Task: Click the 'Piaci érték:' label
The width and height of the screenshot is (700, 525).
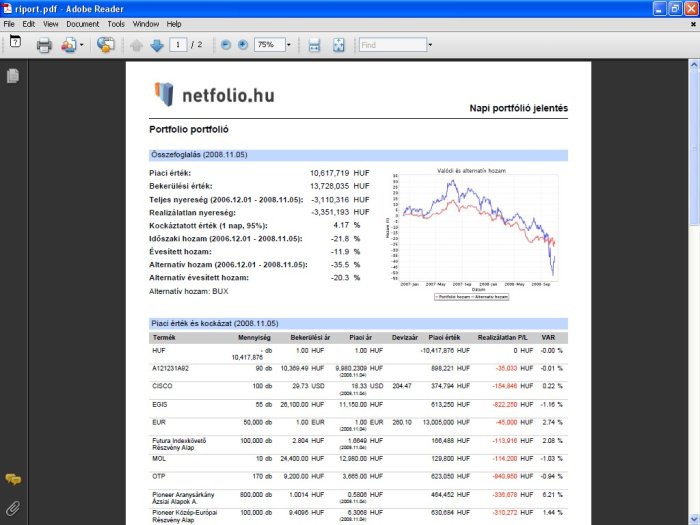Action: pyautogui.click(x=170, y=173)
